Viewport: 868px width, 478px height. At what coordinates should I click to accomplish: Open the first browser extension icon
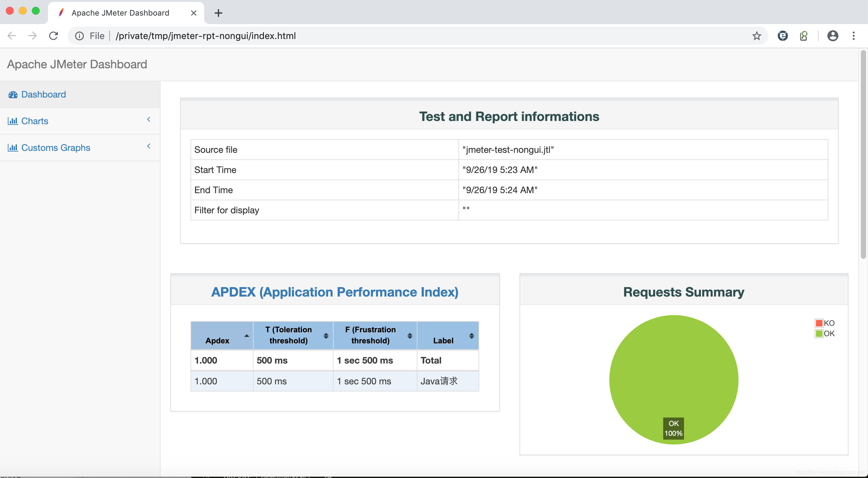(x=783, y=36)
